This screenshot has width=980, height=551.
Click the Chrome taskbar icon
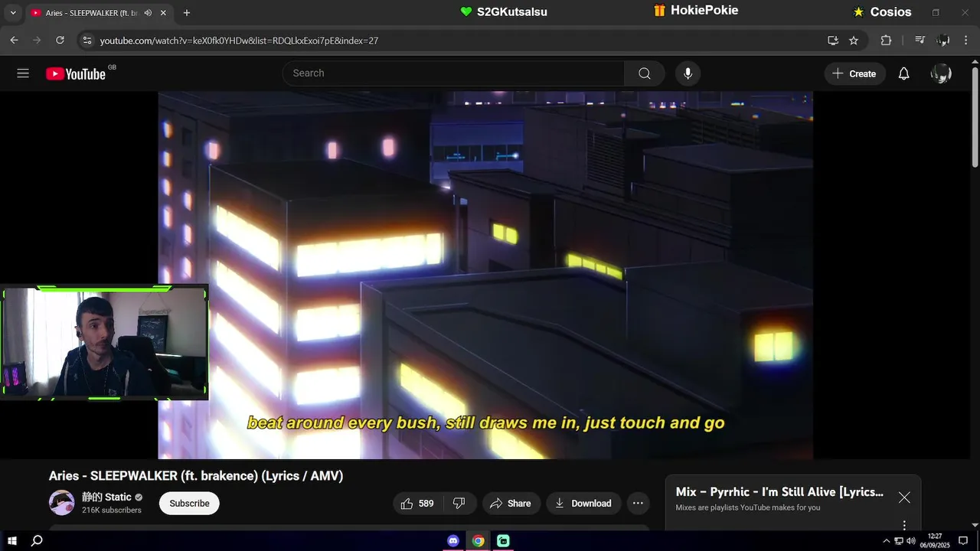478,541
